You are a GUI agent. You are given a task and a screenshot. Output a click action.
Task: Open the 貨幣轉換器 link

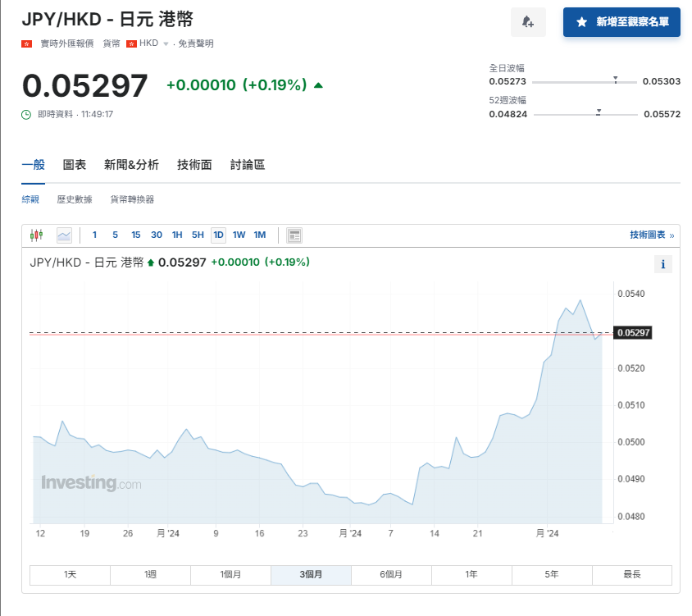133,198
